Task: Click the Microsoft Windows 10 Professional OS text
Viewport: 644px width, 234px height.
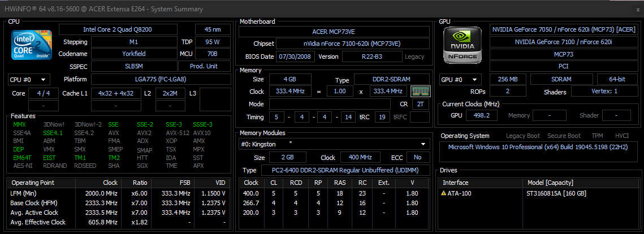Action: point(538,147)
